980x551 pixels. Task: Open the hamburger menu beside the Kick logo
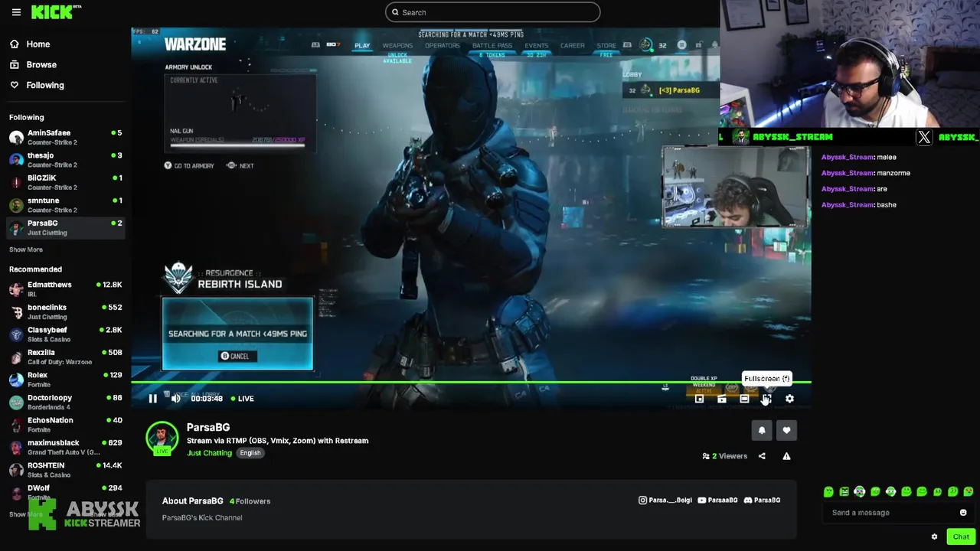16,12
